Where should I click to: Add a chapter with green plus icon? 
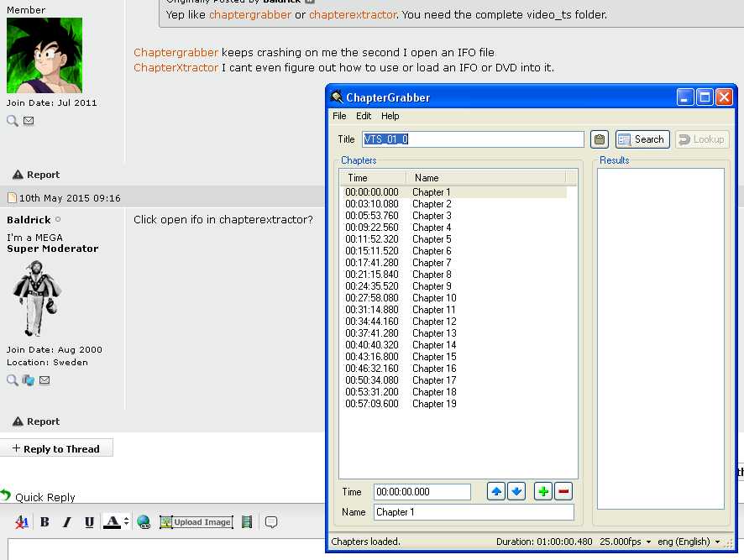543,491
